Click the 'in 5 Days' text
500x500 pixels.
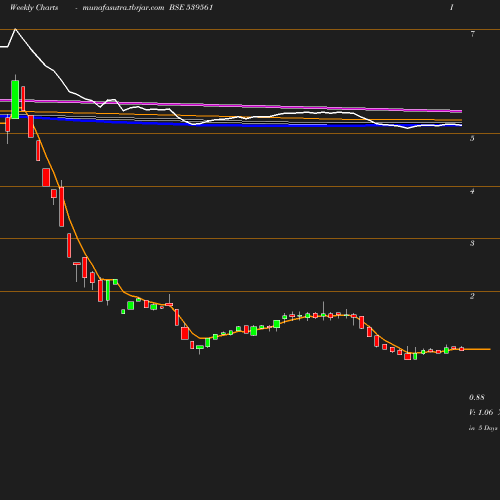click(x=483, y=428)
